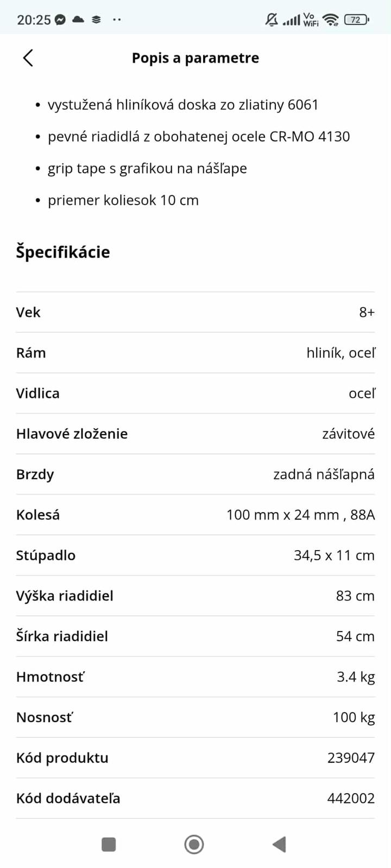Tap the cloud status bar icon

(78, 20)
